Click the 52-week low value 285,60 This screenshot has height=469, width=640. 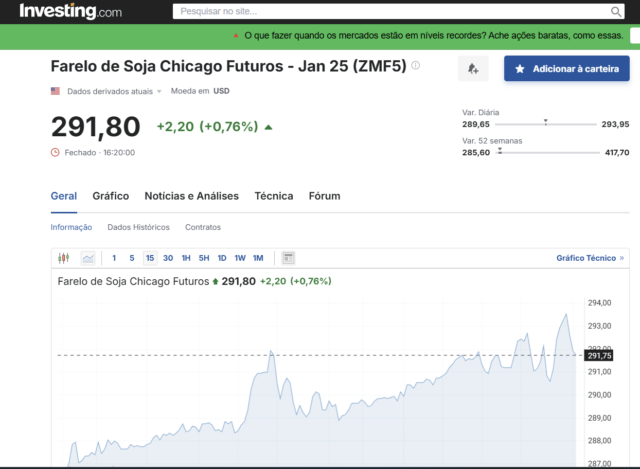[476, 153]
